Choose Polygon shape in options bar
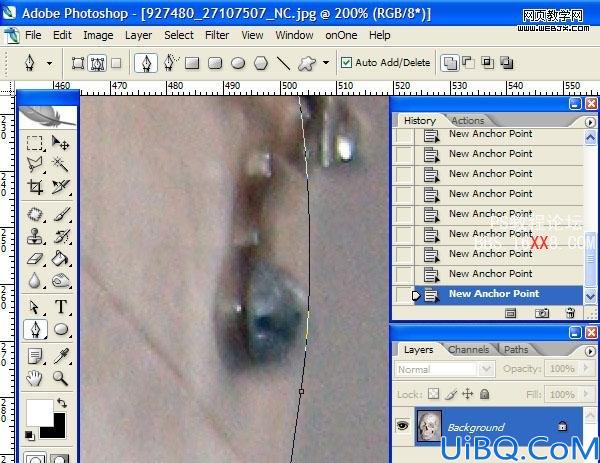The height and width of the screenshot is (463, 600). coord(261,63)
